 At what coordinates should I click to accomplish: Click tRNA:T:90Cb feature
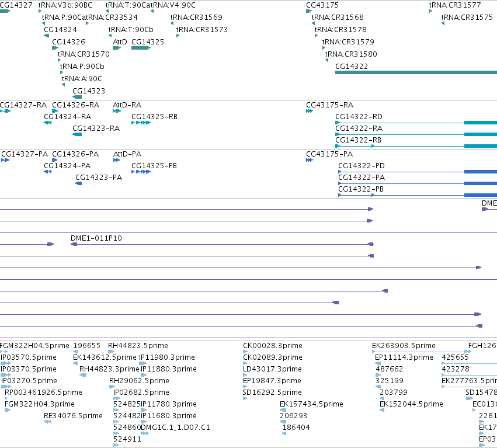tap(110, 36)
